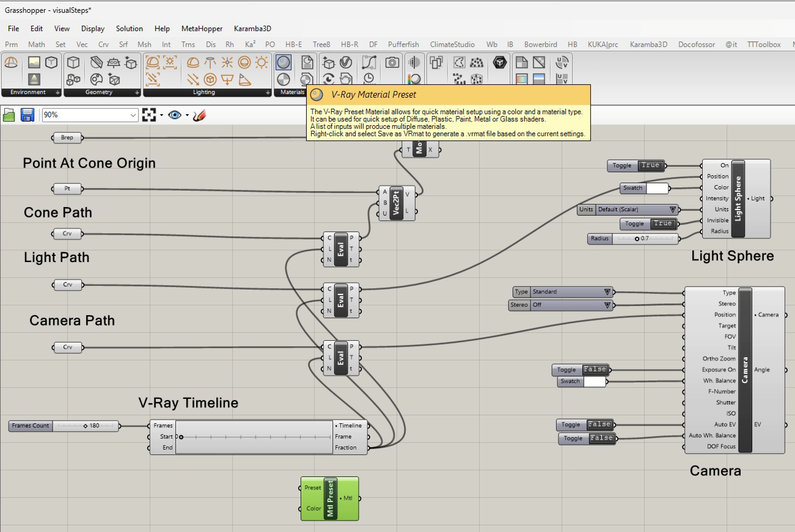
Task: Open the Type Standard dropdown
Action: (x=571, y=292)
